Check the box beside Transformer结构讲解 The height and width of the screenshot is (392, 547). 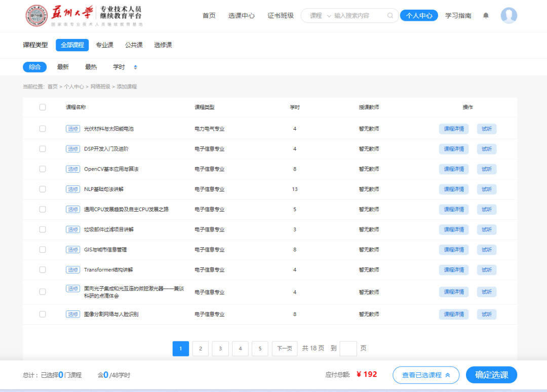(x=43, y=270)
